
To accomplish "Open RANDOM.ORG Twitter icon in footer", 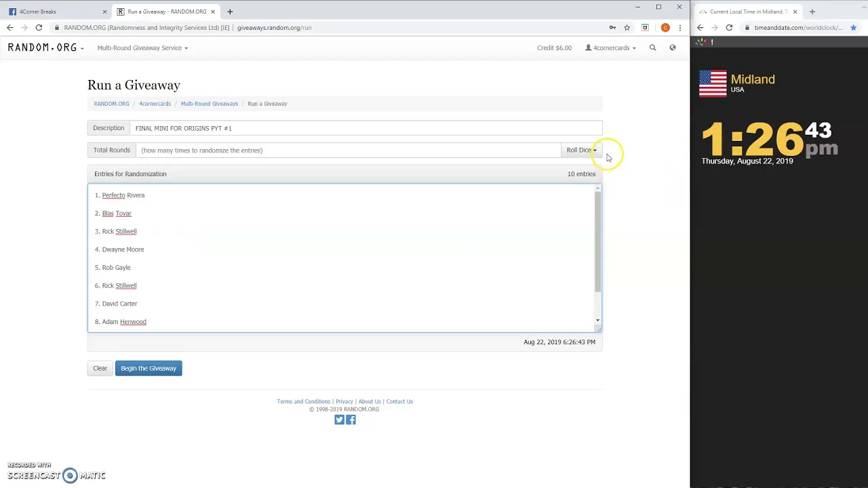I will pyautogui.click(x=340, y=420).
